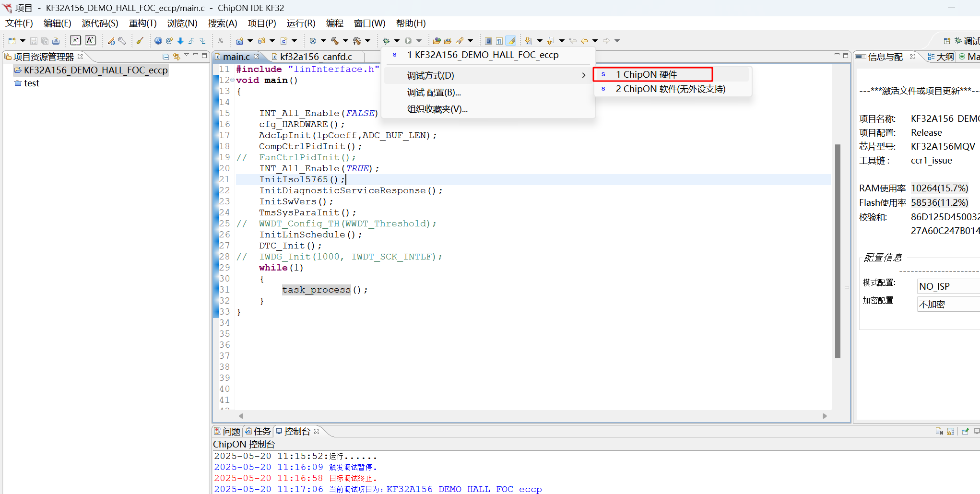Open the project explorer view menu triangle
This screenshot has height=494, width=980.
pos(187,55)
